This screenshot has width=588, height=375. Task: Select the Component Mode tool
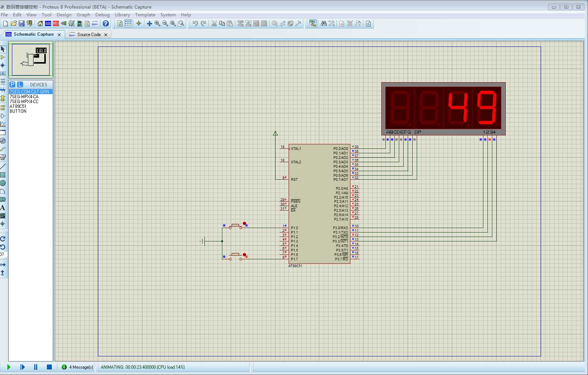coord(3,57)
